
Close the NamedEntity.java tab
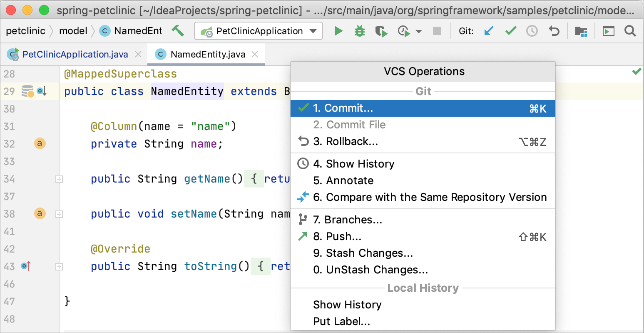(255, 55)
